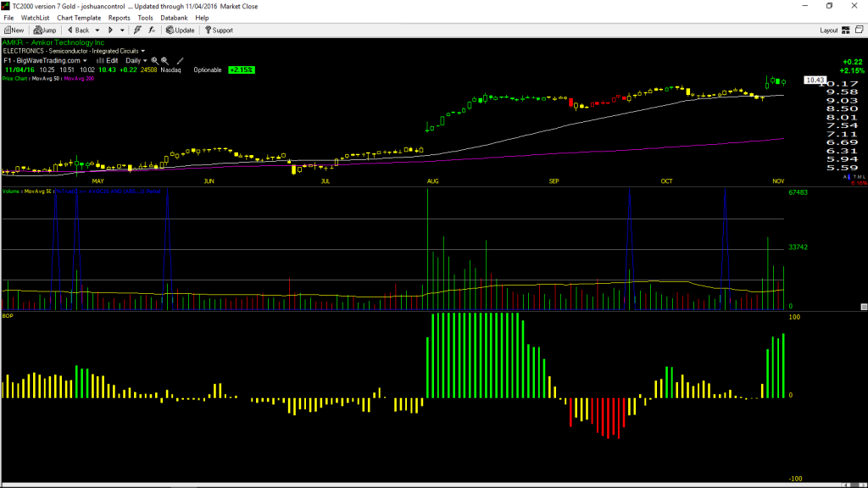Click the Volume indicator label

click(11, 191)
